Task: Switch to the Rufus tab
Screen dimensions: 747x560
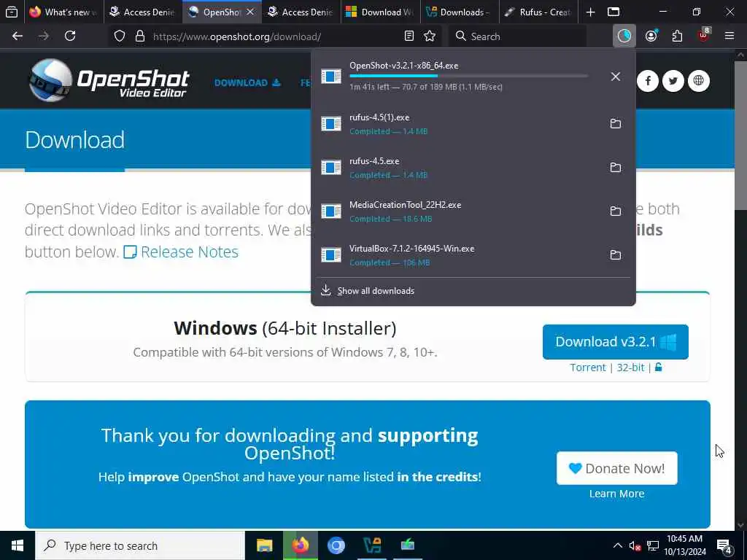Action: tap(539, 12)
